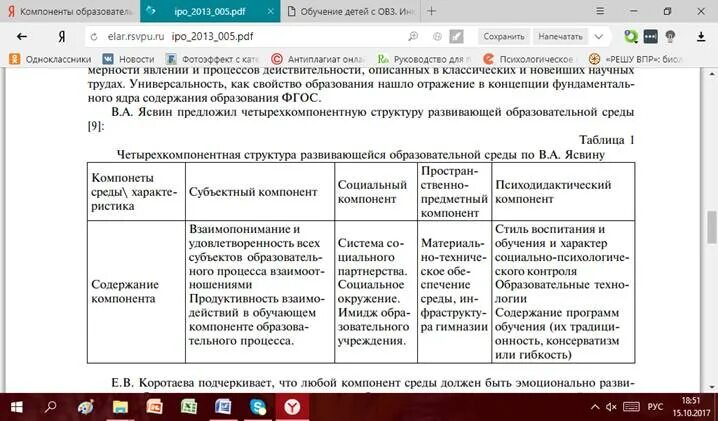Switch to Обучение детей с ОВЗ tab
Screen dimensions: 718x421
point(350,11)
